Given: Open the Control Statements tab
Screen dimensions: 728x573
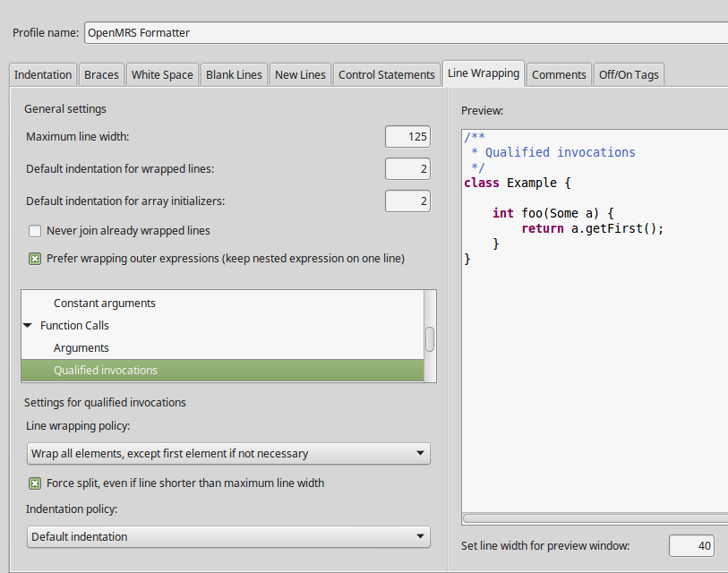Looking at the screenshot, I should pos(386,74).
